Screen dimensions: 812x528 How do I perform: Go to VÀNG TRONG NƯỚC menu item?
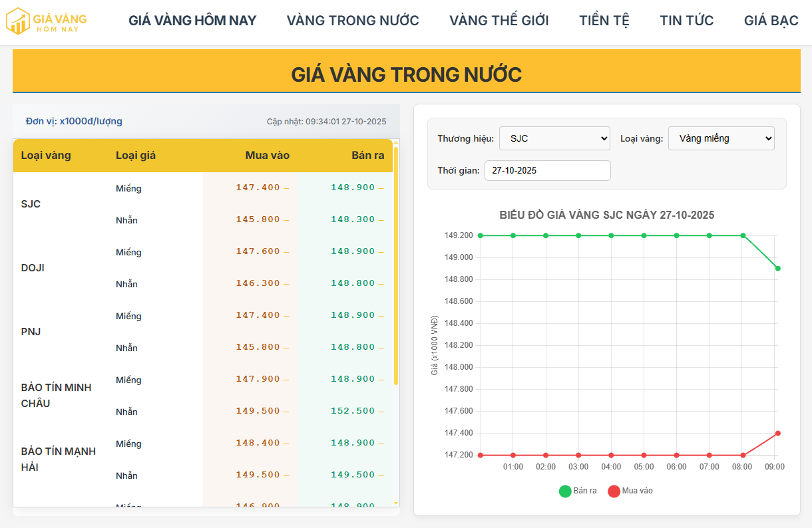point(353,21)
